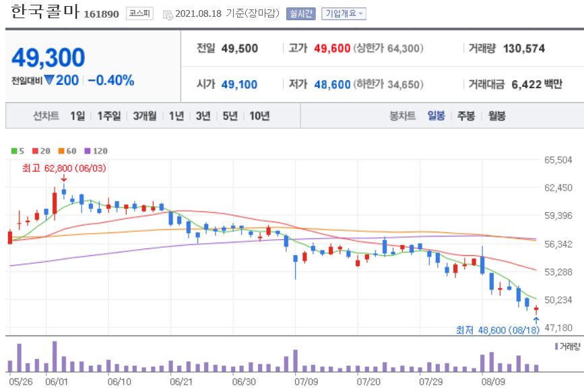This screenshot has width=584, height=392.
Task: Click the -0.40% change value
Action: click(111, 80)
